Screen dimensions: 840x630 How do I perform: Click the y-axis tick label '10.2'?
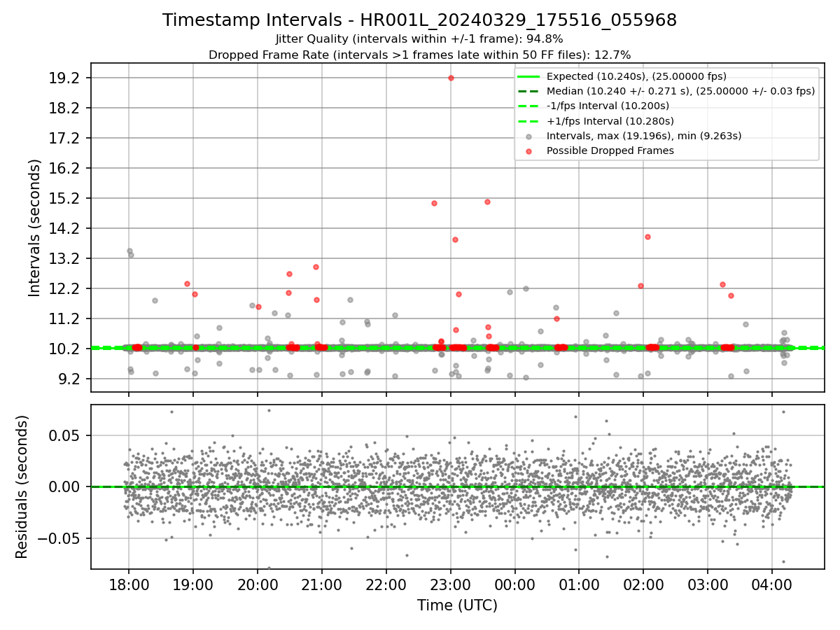pos(64,349)
